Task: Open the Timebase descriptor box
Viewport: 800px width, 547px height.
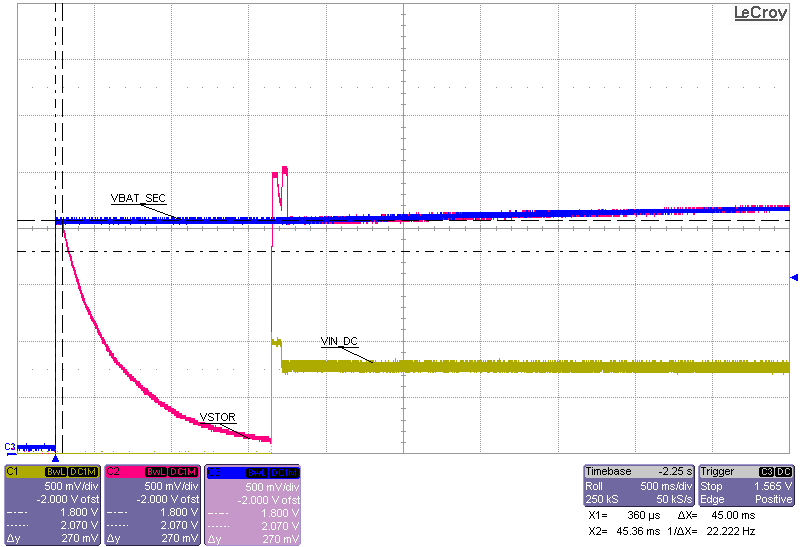Action: click(639, 485)
